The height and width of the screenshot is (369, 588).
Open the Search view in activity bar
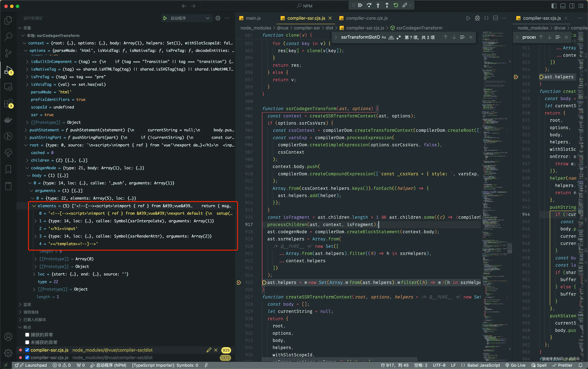pyautogui.click(x=8, y=37)
